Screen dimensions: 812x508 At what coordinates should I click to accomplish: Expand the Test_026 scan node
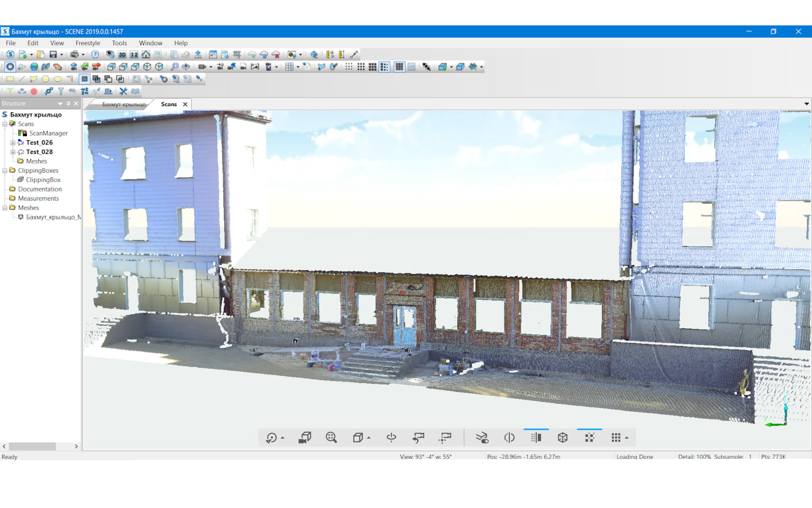[13, 143]
